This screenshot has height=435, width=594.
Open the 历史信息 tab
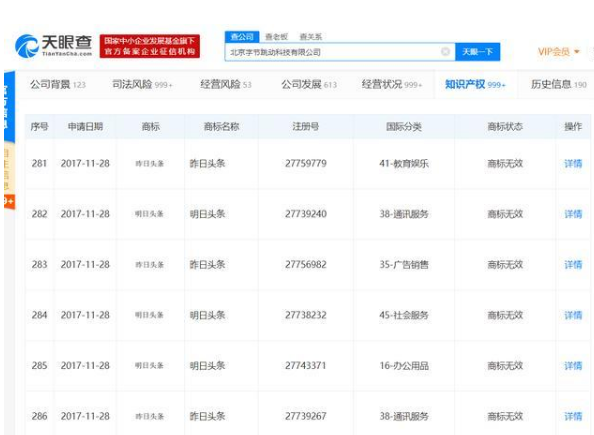click(x=559, y=84)
